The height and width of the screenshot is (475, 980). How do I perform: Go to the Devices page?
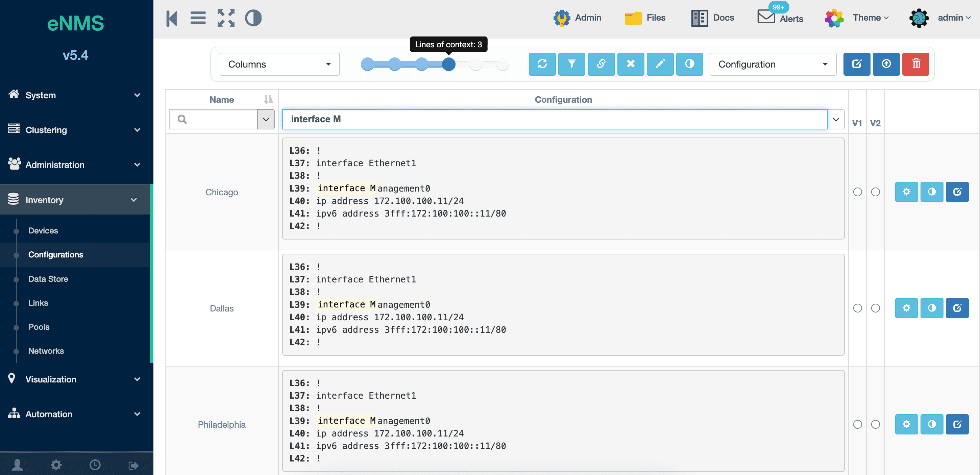click(x=43, y=230)
